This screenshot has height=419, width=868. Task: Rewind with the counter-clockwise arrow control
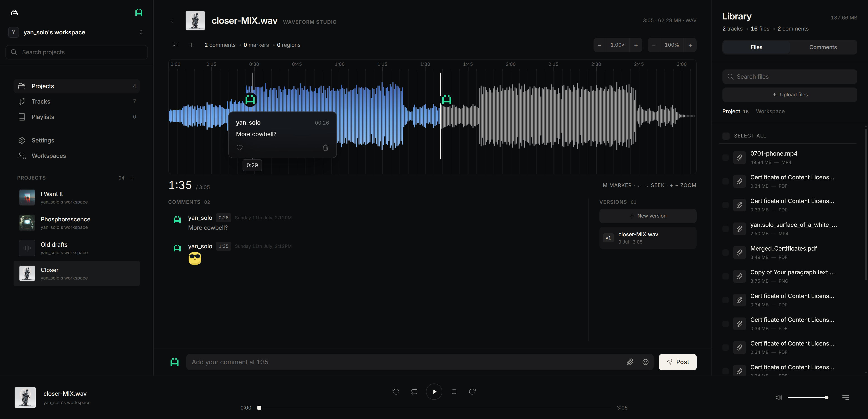click(x=396, y=392)
